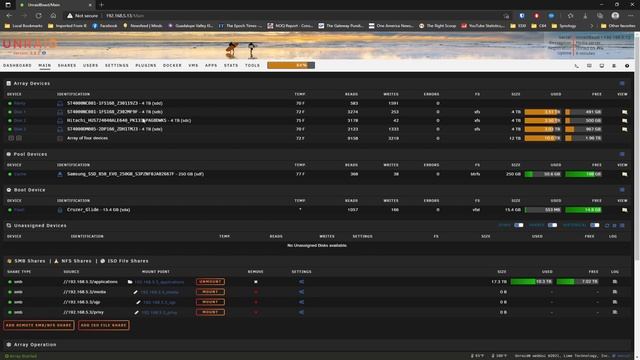640x360 pixels.
Task: Toggle the first Unassigned Devices switch
Action: [x=519, y=225]
